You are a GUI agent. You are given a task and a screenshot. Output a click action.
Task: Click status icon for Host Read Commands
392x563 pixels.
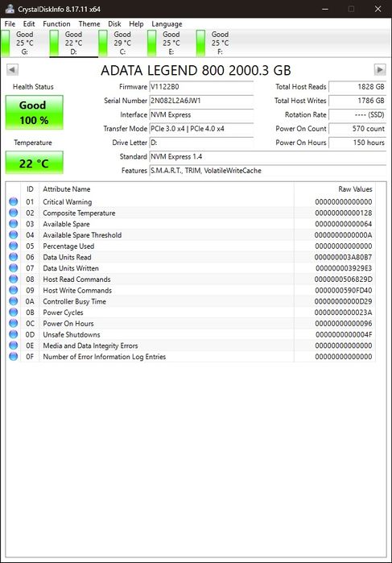(x=14, y=279)
